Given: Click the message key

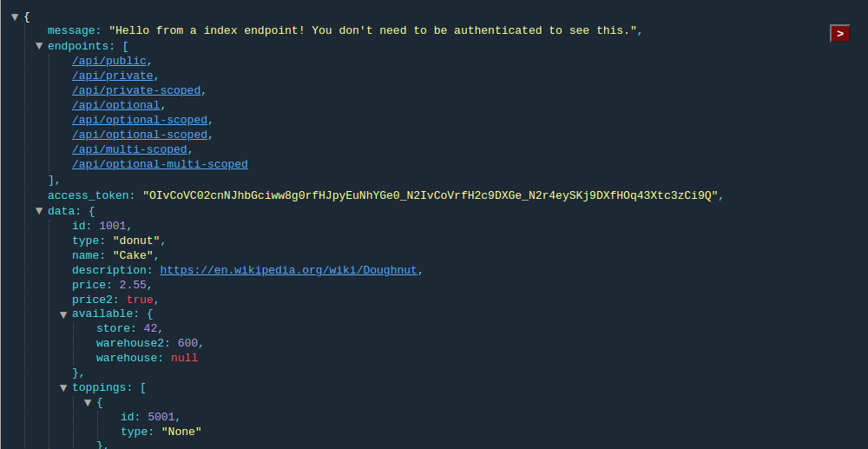Looking at the screenshot, I should coord(72,30).
